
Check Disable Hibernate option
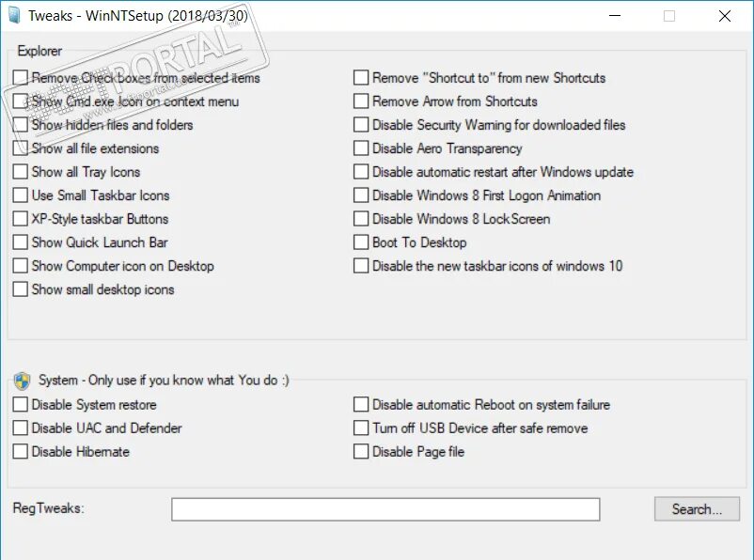pyautogui.click(x=20, y=451)
